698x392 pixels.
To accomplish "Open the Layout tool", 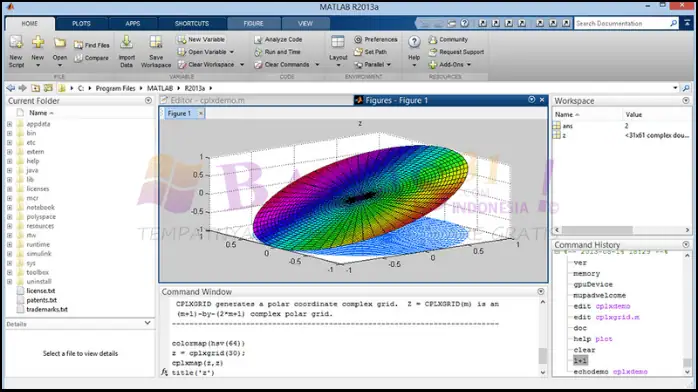I will click(x=338, y=42).
